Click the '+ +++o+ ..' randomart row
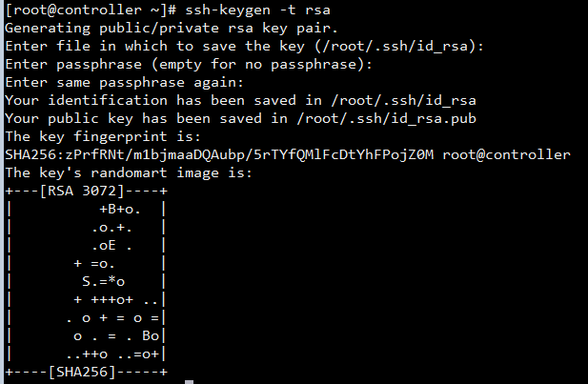Screen dimensions: 588x384 [116, 299]
